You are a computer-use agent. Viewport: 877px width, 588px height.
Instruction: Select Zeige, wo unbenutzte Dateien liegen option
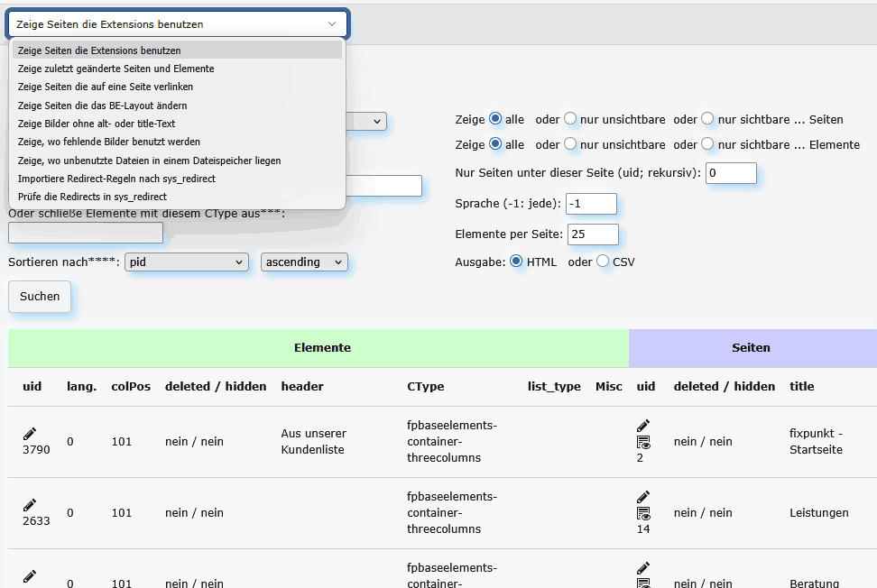pos(177,161)
